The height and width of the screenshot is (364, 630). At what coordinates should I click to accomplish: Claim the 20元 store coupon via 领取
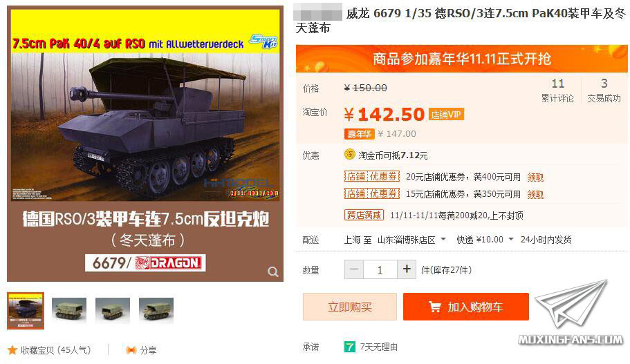click(535, 177)
